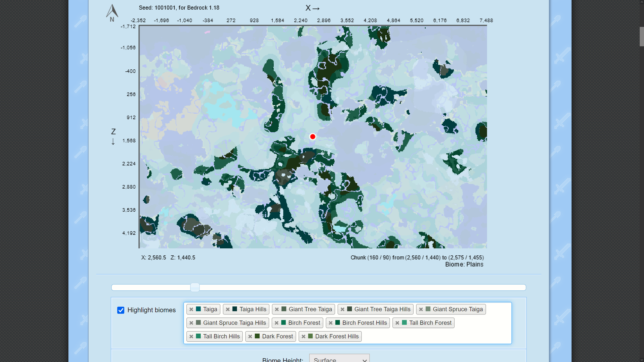The height and width of the screenshot is (362, 644).
Task: Click the Giant Tree Taiga Hills tag
Action: (382, 309)
